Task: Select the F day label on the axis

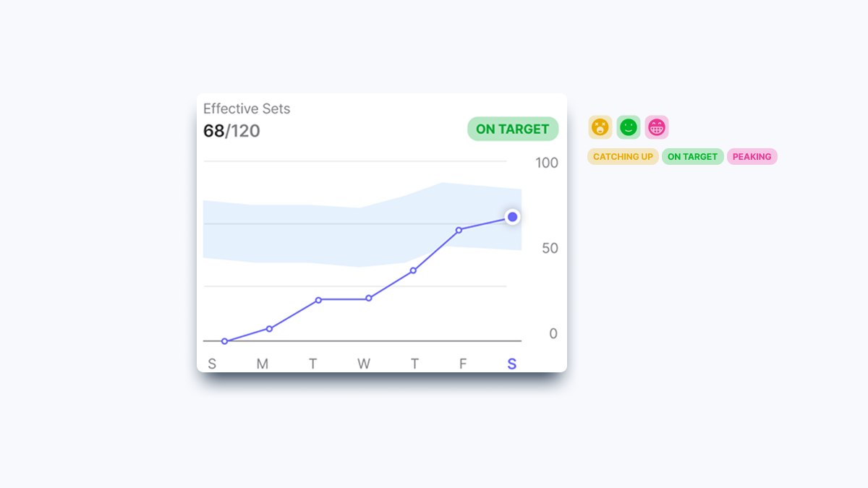Action: pyautogui.click(x=463, y=364)
